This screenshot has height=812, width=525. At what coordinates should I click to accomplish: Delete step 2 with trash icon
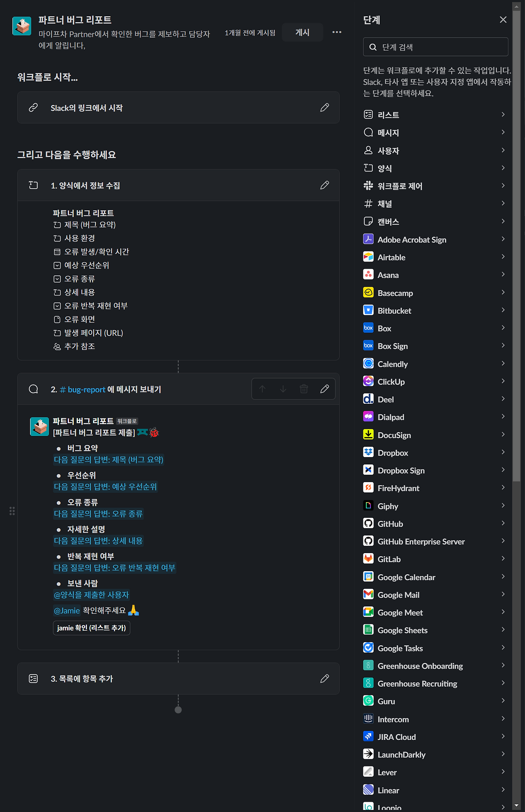coord(304,389)
